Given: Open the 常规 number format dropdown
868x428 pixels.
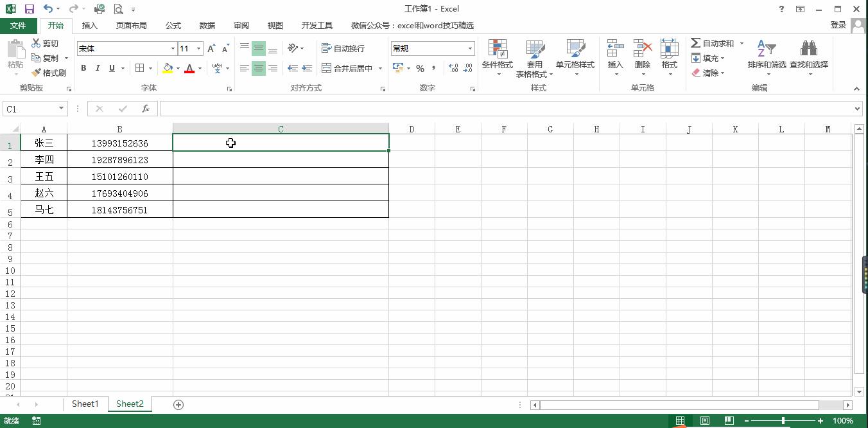Looking at the screenshot, I should coord(471,48).
